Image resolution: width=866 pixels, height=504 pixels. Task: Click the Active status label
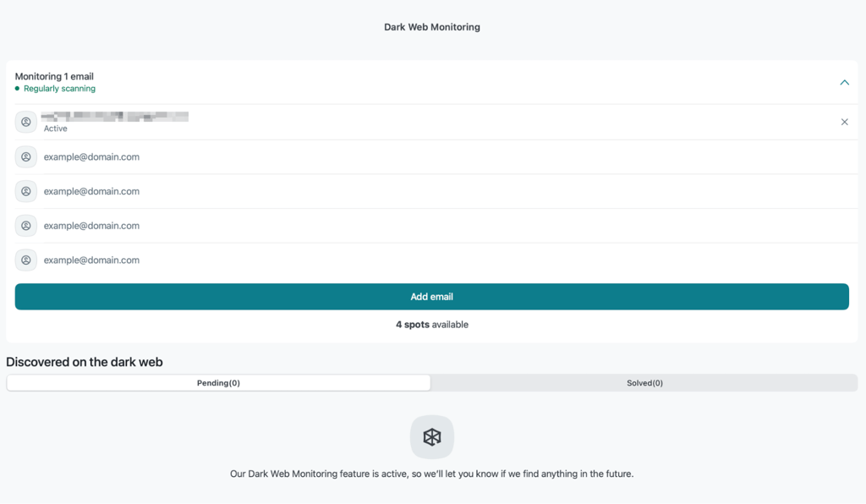click(55, 129)
